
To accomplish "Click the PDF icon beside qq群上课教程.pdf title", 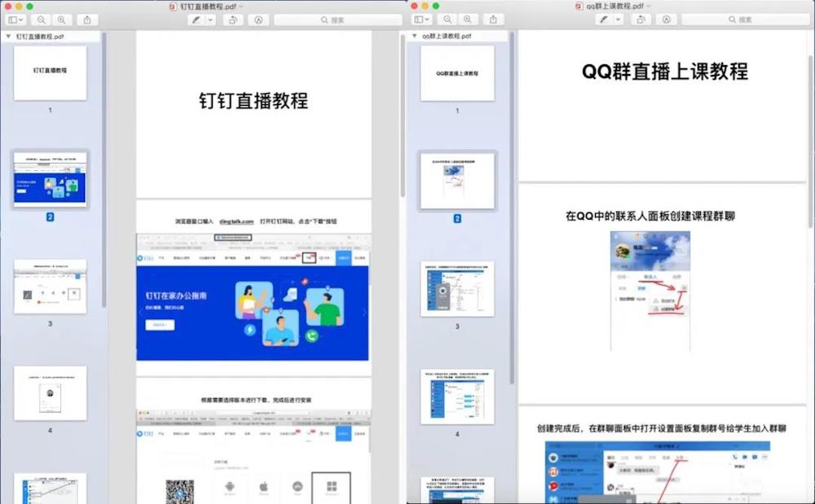I will coord(579,6).
